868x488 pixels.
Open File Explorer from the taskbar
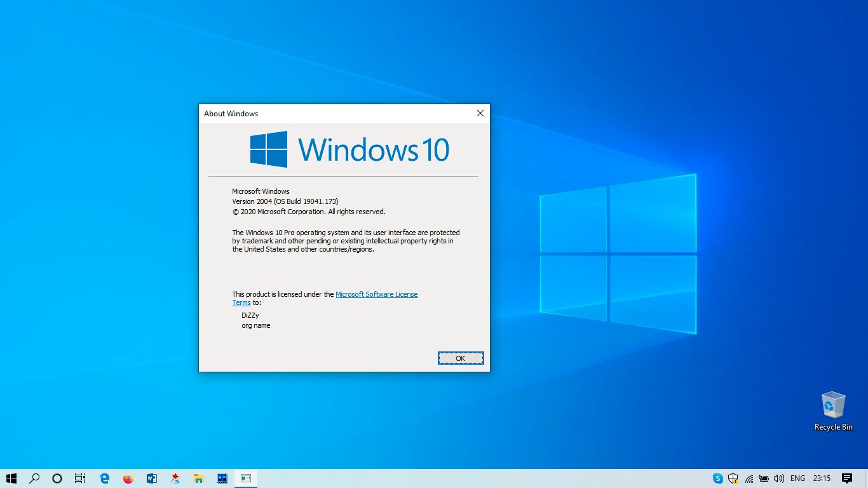pyautogui.click(x=198, y=478)
